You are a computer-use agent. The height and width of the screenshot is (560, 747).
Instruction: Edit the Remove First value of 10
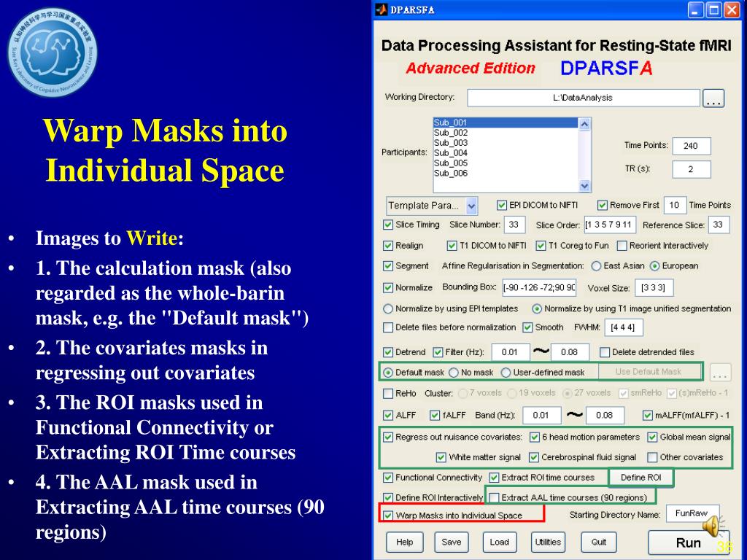[674, 205]
